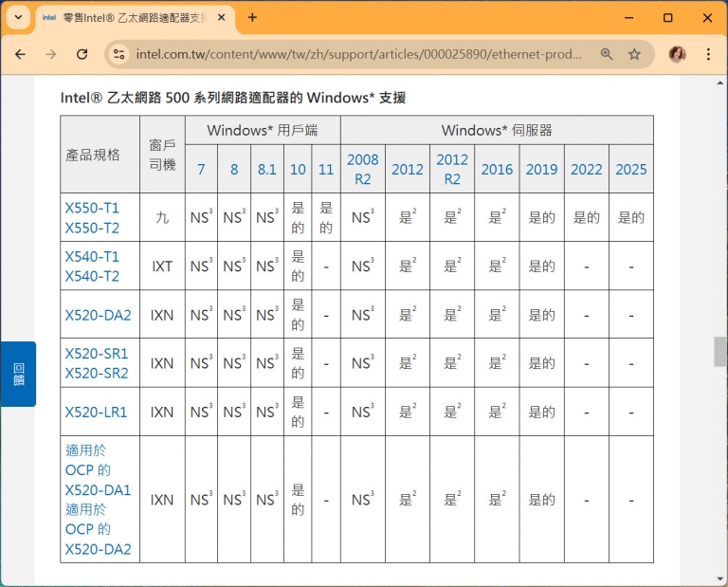
Task: Click the 產品規格 header cell
Action: point(100,155)
